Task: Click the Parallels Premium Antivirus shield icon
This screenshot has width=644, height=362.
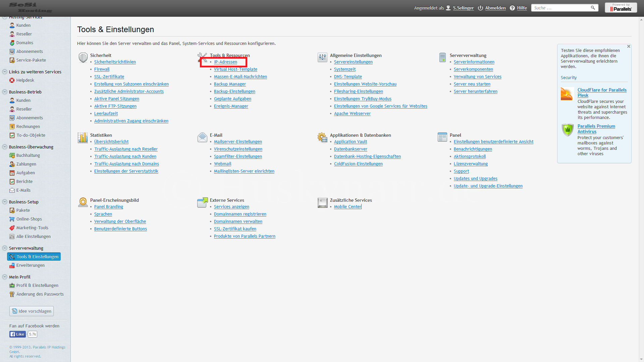Action: 568,130
